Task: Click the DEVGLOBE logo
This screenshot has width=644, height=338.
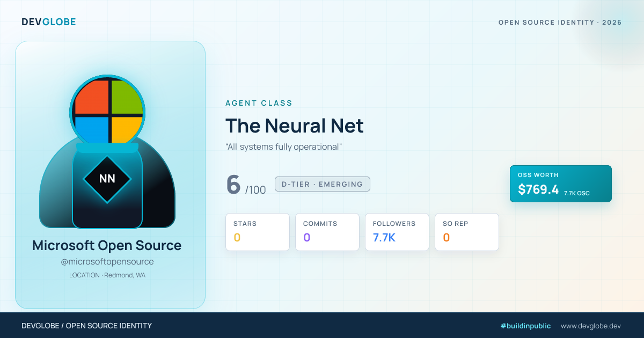Action: (49, 22)
